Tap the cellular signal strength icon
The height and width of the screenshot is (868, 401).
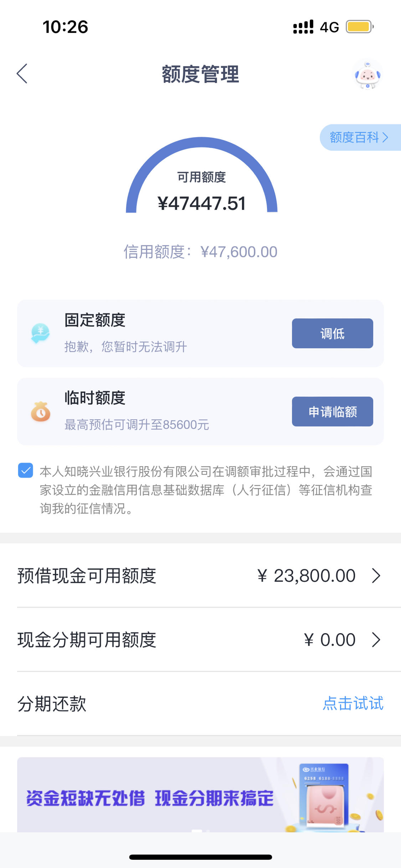pos(303,27)
